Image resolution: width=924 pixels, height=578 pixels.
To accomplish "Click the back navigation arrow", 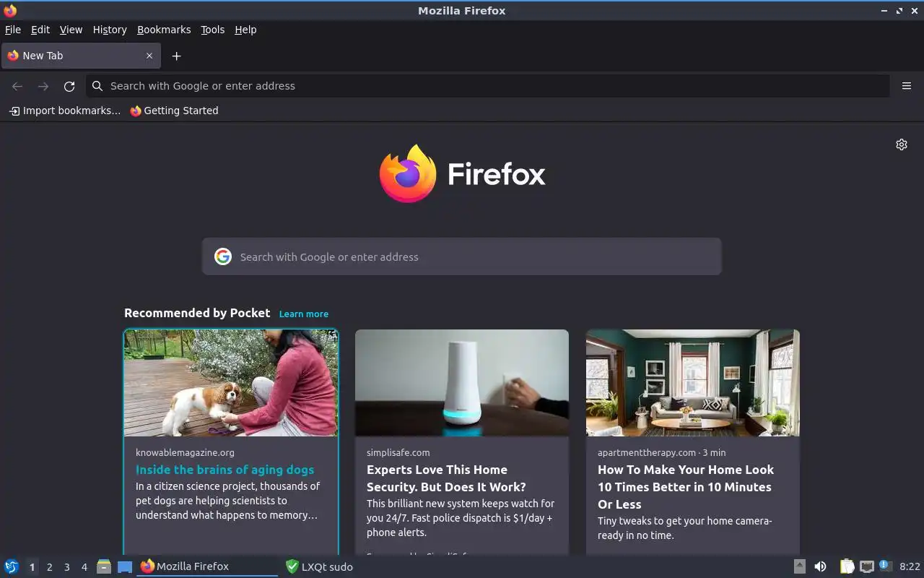I will [17, 86].
